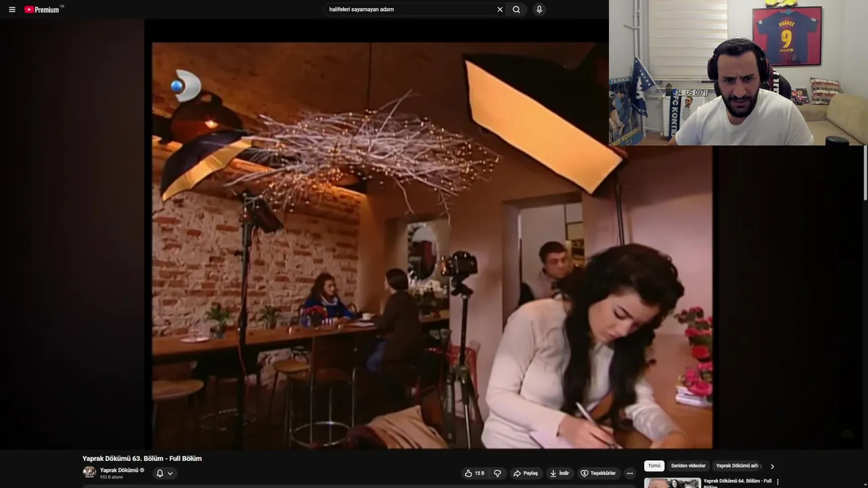
Task: Go to YouTube Premium home logo
Action: click(x=43, y=9)
